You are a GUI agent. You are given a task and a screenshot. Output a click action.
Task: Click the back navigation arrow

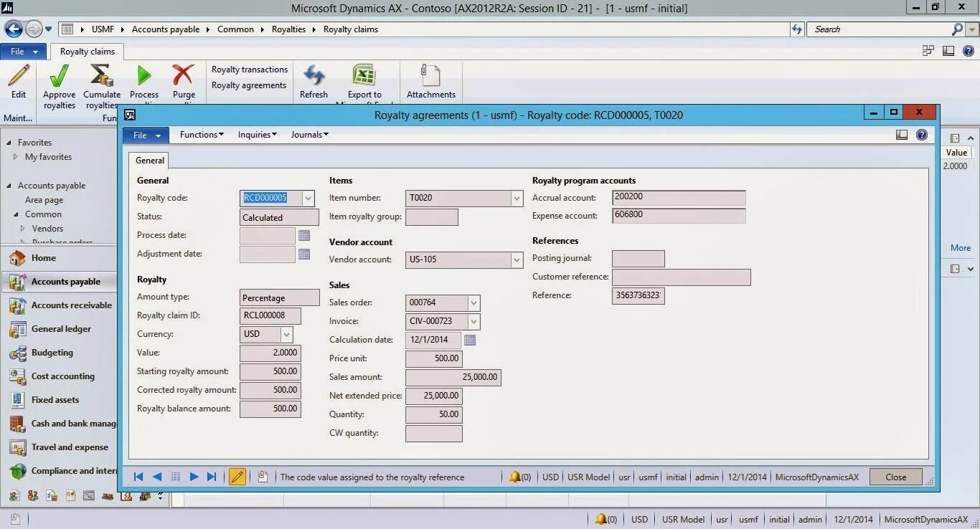pyautogui.click(x=14, y=29)
